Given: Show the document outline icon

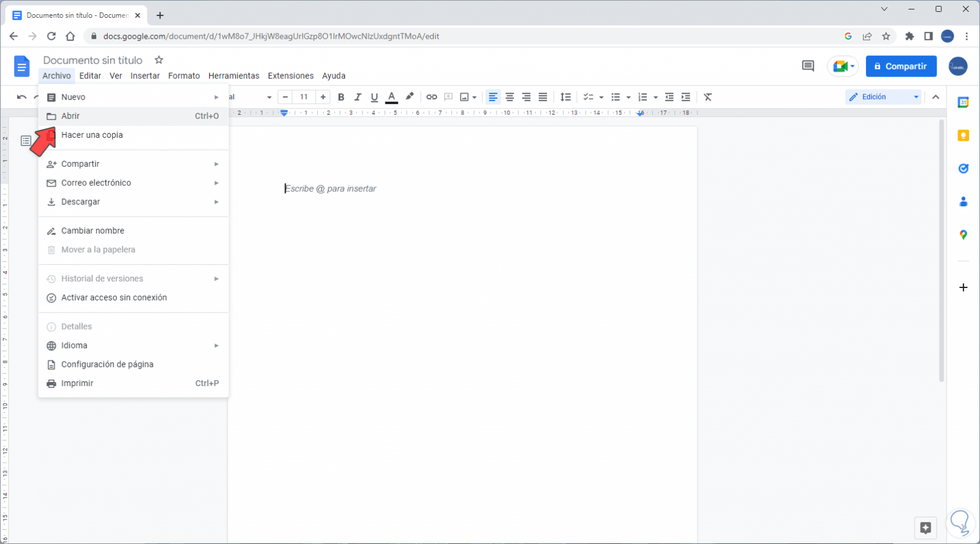Looking at the screenshot, I should 26,141.
